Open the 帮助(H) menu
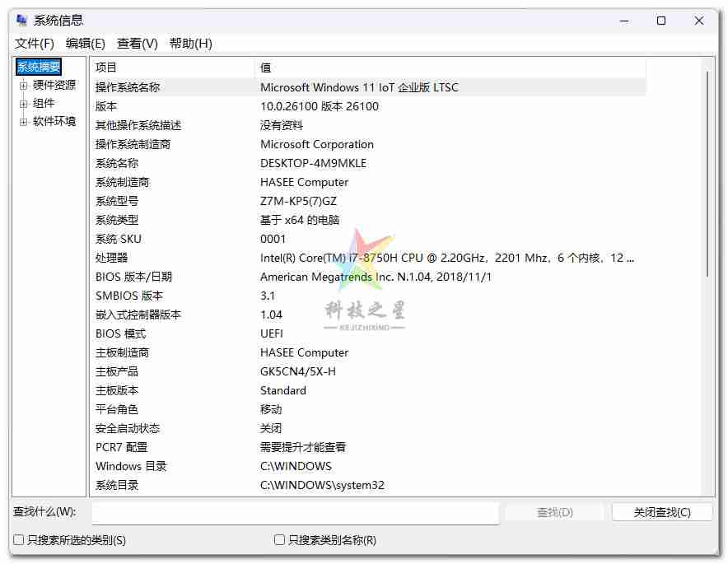Viewport: 728px width, 564px height. (190, 44)
